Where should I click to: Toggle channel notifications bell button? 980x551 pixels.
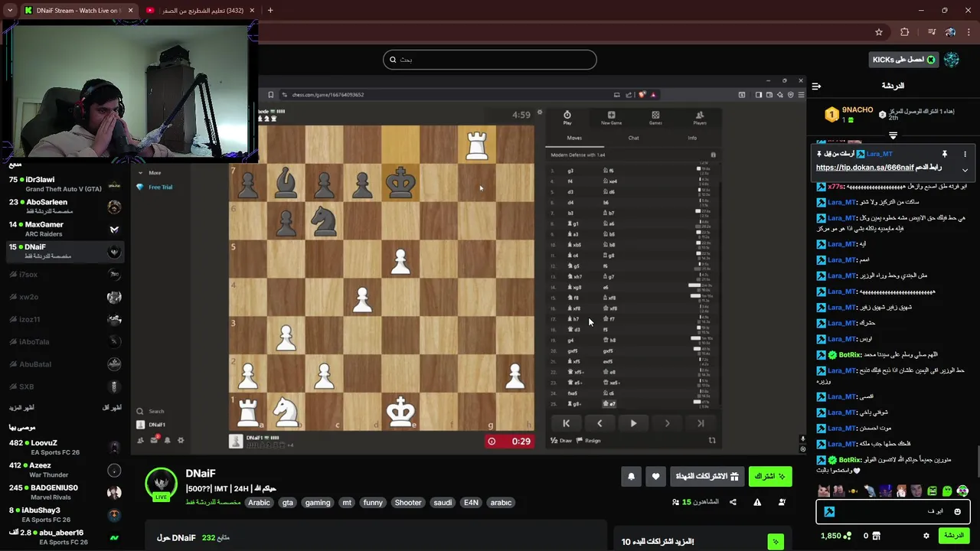click(x=631, y=477)
